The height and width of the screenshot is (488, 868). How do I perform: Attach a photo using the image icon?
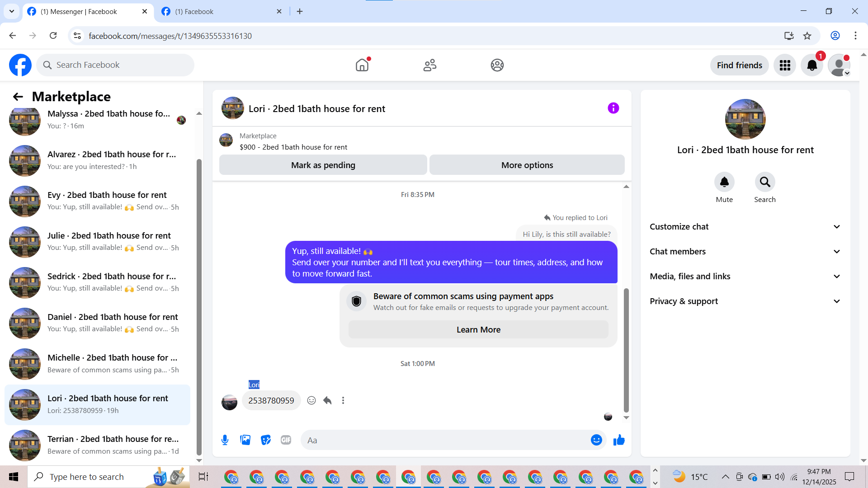coord(245,440)
